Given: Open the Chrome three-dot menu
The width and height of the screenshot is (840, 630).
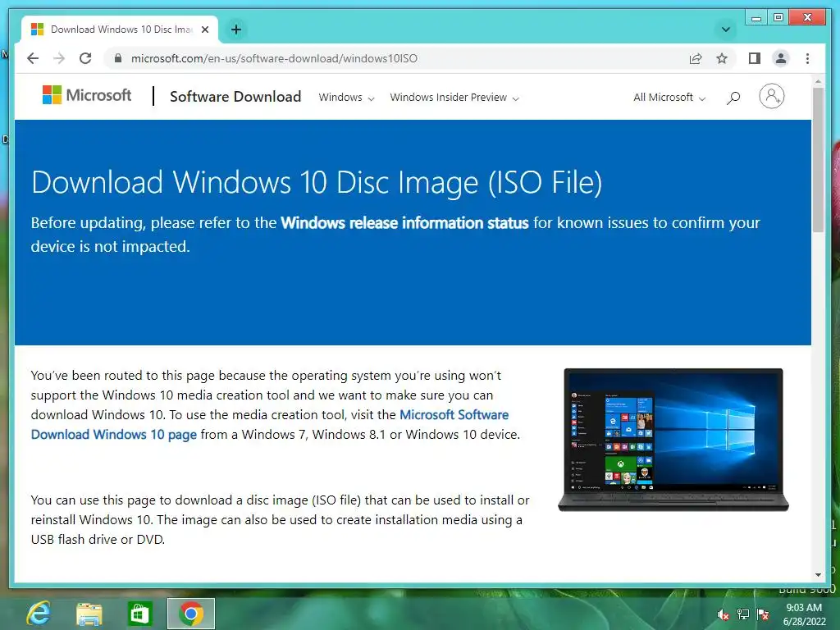Looking at the screenshot, I should (807, 58).
